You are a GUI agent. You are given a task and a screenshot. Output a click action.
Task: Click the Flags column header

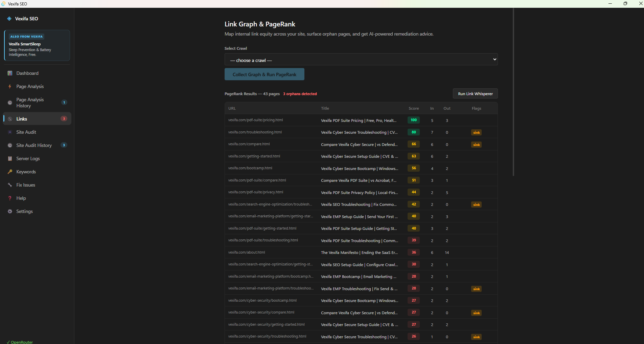pos(476,108)
